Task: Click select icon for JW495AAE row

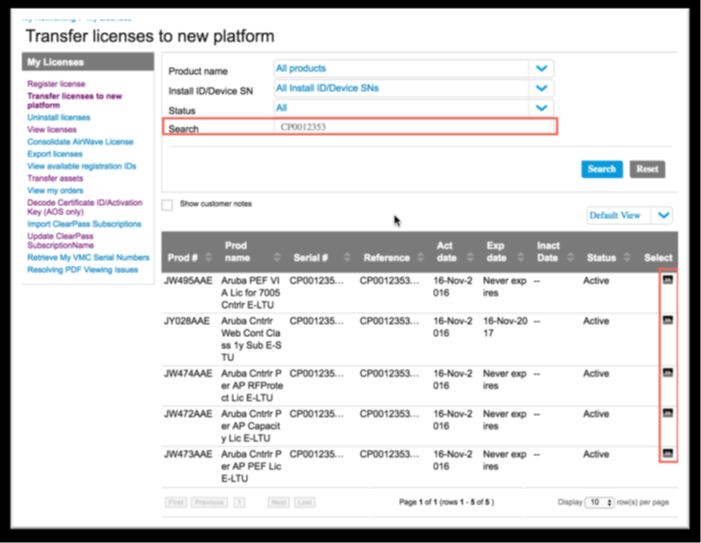Action: [667, 280]
